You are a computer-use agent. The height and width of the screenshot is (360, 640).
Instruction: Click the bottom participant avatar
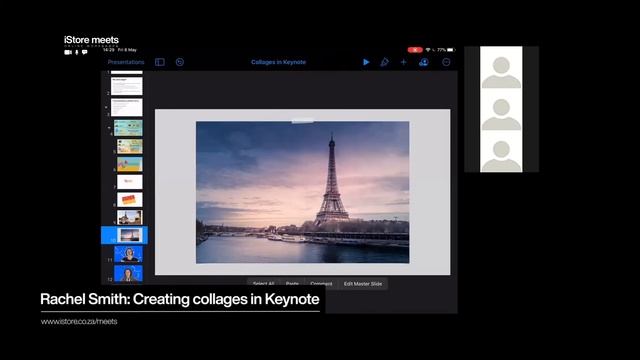tap(501, 156)
